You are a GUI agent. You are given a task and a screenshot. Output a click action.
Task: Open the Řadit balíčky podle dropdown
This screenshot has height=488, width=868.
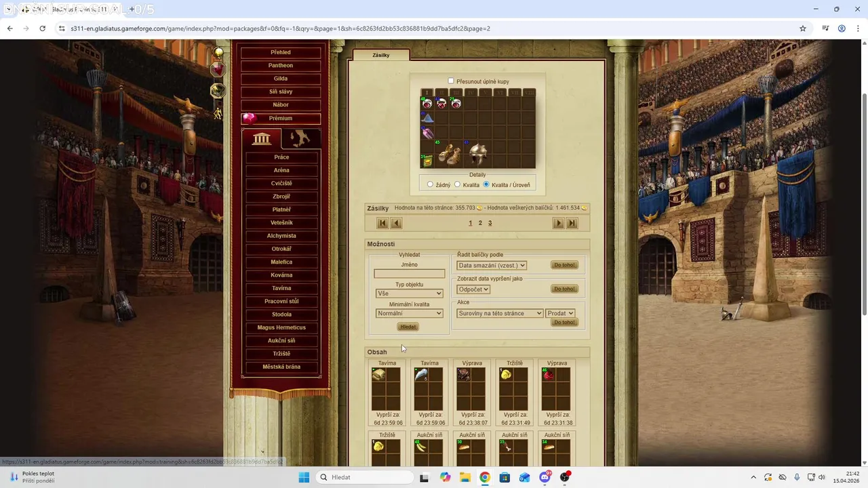click(492, 265)
